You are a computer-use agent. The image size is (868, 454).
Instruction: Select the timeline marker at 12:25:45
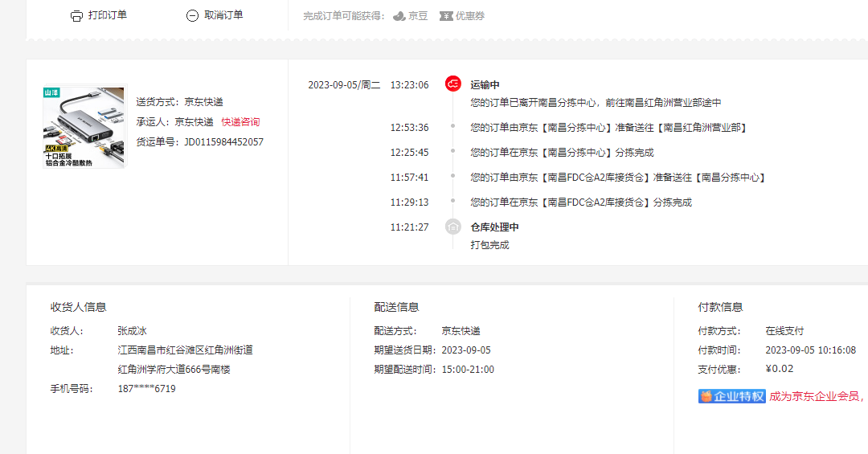coord(453,152)
